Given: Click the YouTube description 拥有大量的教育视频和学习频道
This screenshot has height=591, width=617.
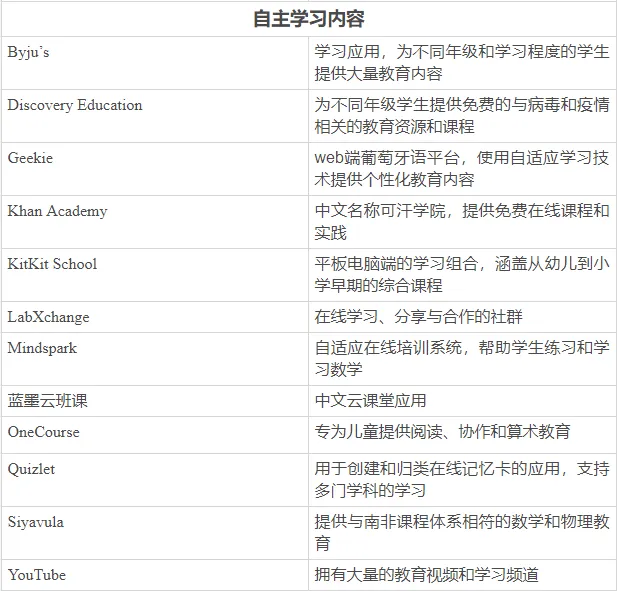Looking at the screenshot, I should pos(426,574).
